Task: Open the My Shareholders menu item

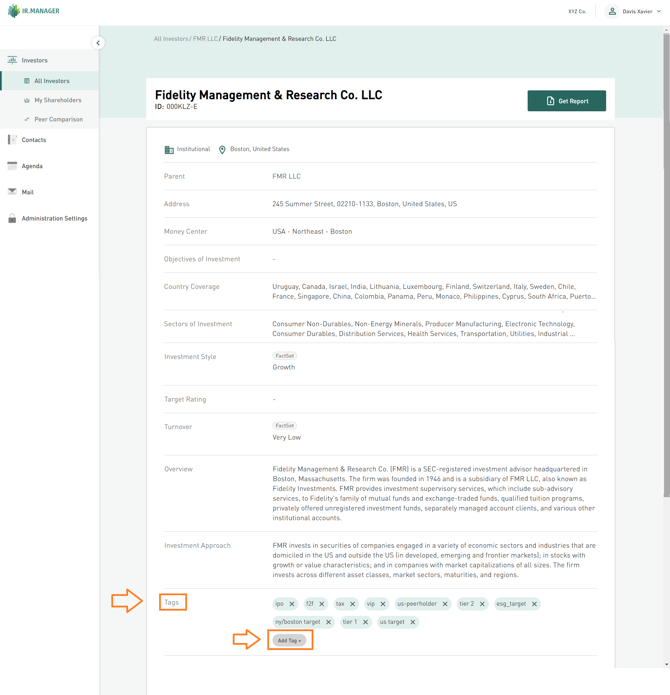Action: pyautogui.click(x=50, y=100)
